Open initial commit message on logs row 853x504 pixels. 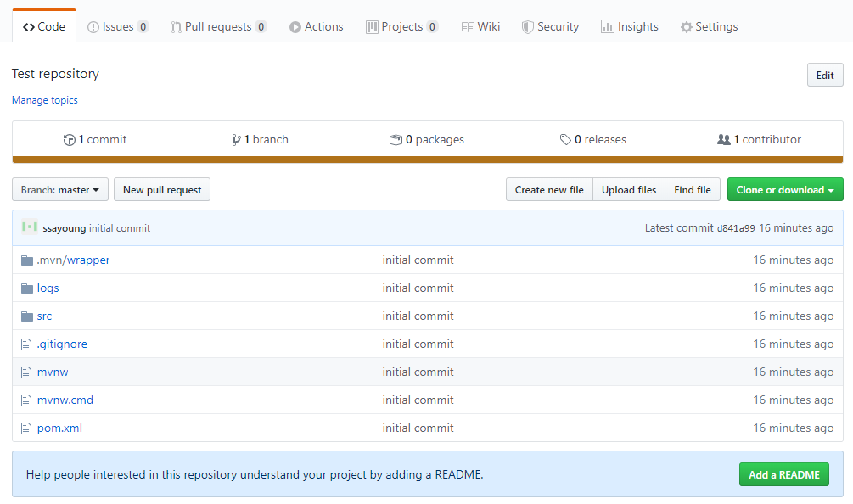click(x=418, y=288)
